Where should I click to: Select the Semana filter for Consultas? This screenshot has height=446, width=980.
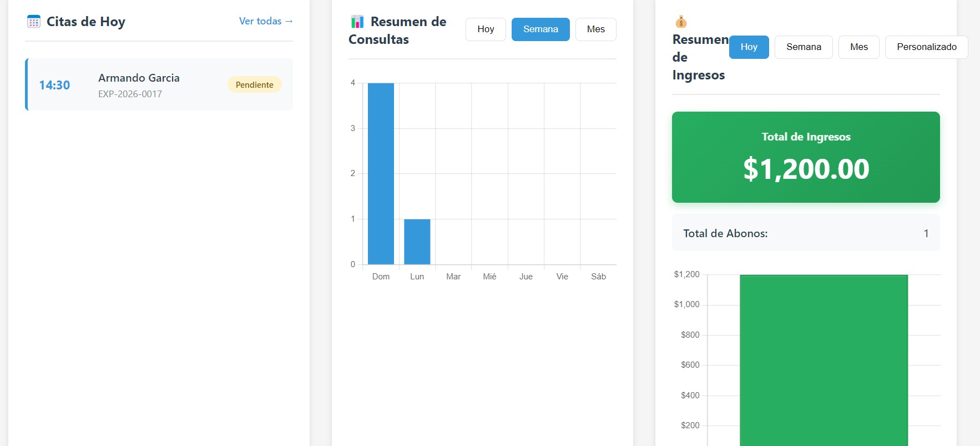tap(540, 29)
